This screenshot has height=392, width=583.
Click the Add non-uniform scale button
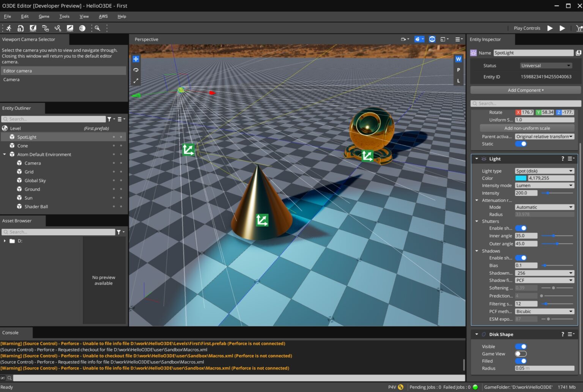point(526,128)
